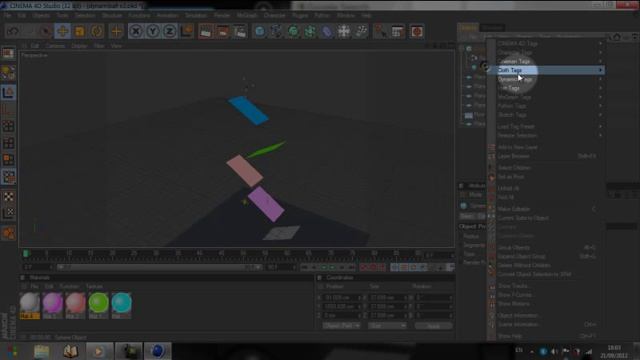The image size is (640, 360).
Task: Click the Undo arrow in the toolbar
Action: coord(13,31)
